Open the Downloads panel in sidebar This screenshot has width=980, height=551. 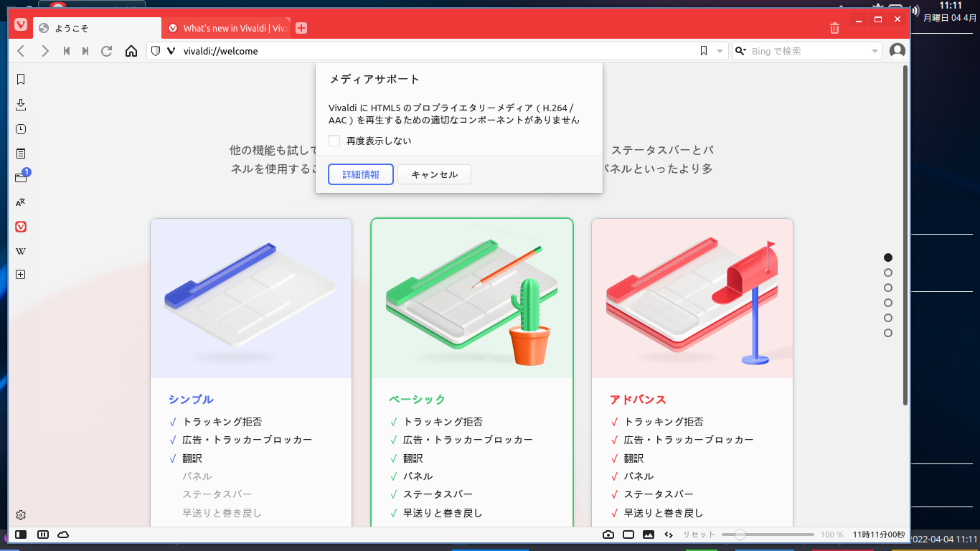pos(21,105)
